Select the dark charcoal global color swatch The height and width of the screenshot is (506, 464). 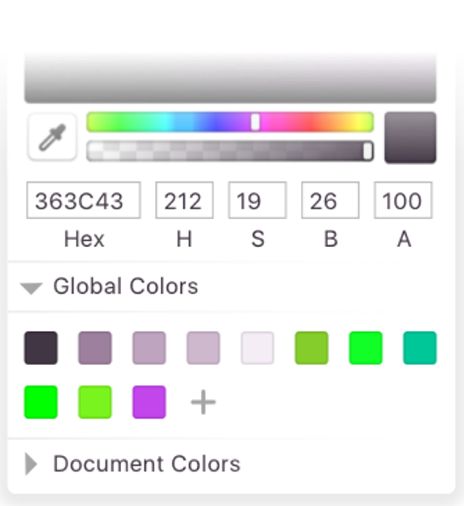41,348
